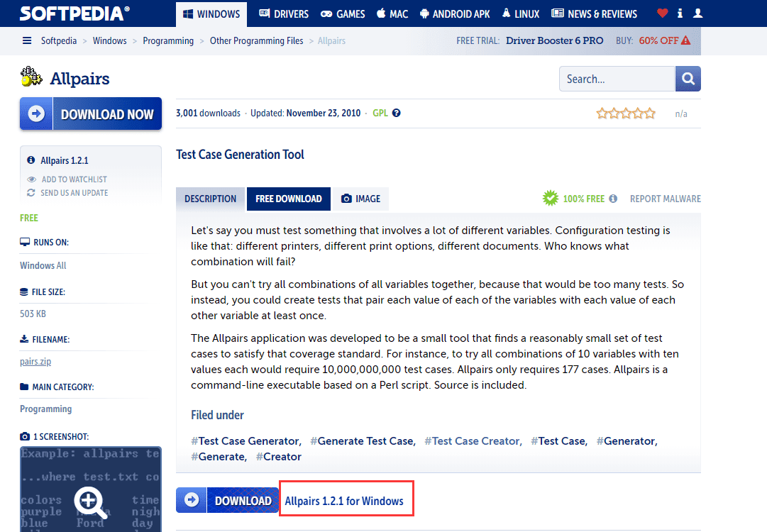
Task: Open the Drivers section
Action: point(284,14)
